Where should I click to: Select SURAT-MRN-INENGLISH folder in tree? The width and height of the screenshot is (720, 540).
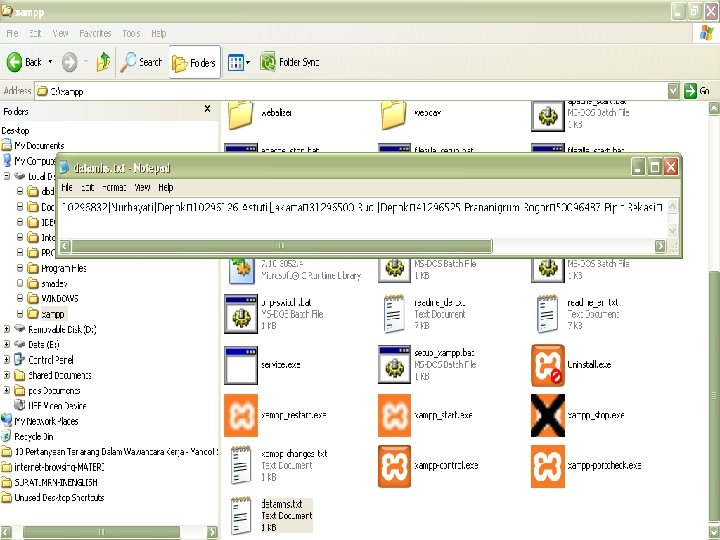pos(56,482)
